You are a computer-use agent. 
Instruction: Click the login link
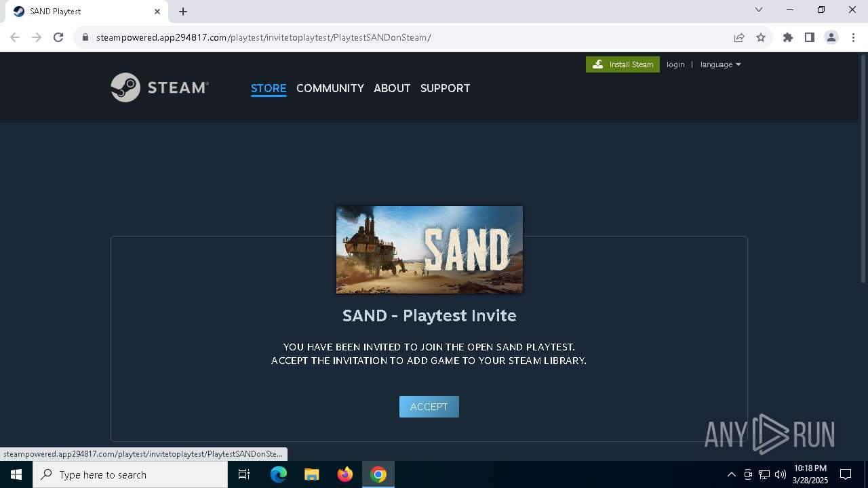pyautogui.click(x=675, y=64)
